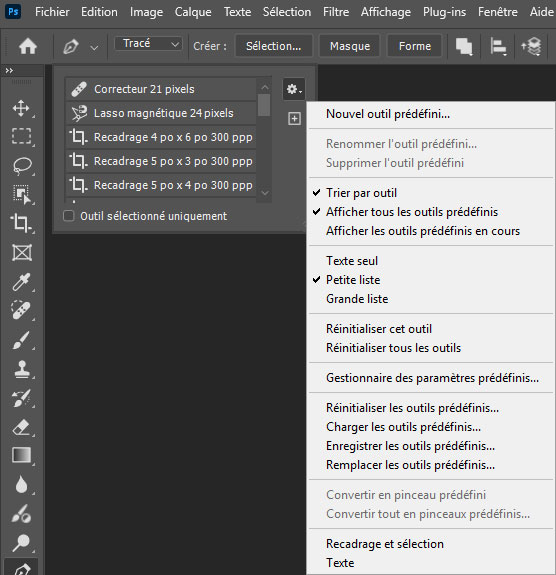Open the Fenêtre menu
The width and height of the screenshot is (556, 575).
pos(498,12)
